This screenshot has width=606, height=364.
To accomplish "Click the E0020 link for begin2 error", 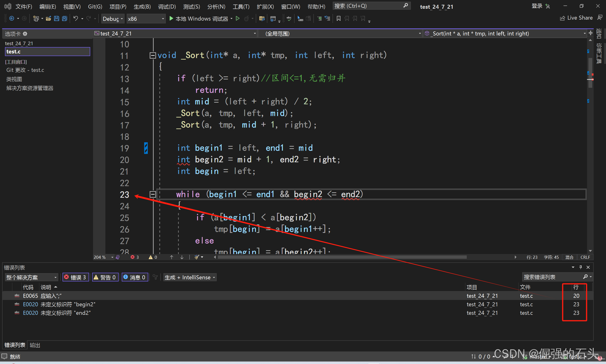I will pyautogui.click(x=31, y=304).
